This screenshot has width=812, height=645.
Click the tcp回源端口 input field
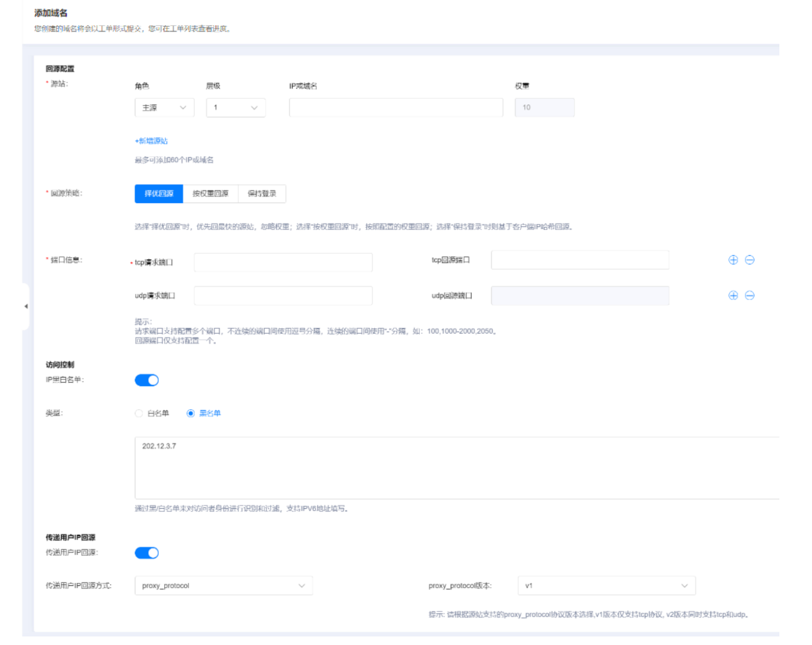click(580, 260)
